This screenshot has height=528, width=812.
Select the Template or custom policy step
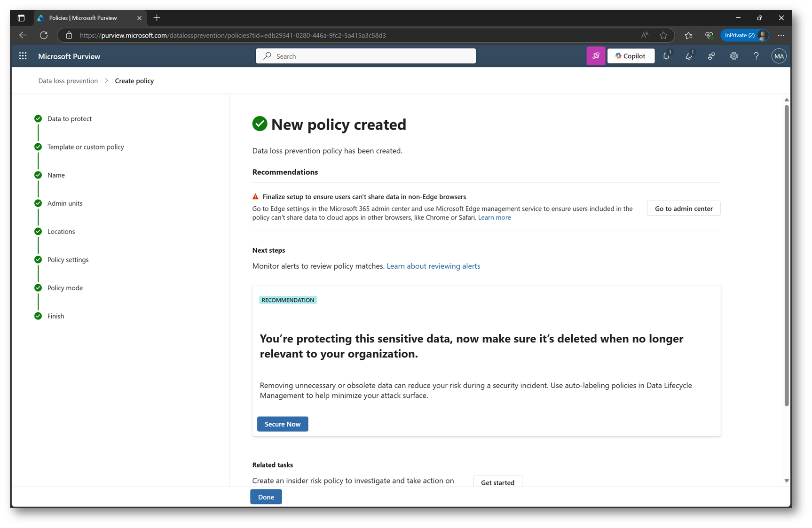[86, 147]
